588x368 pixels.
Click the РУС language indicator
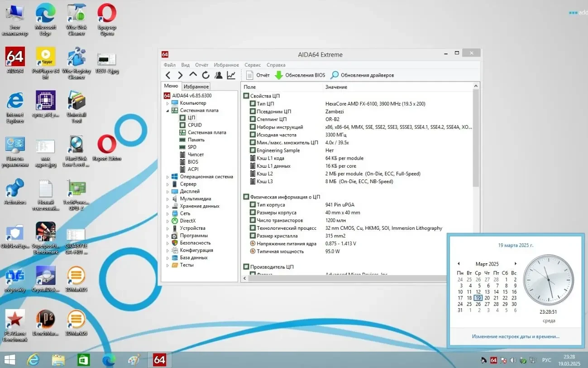[x=547, y=360]
